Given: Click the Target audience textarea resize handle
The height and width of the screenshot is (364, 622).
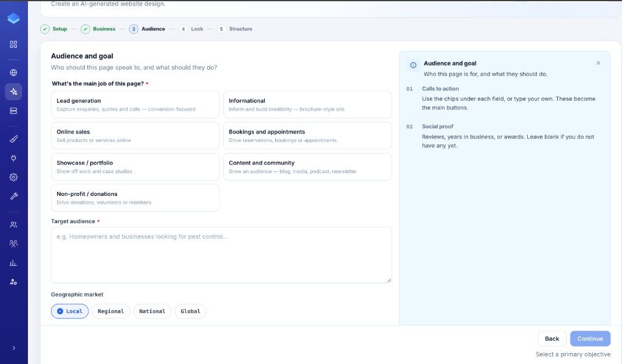Looking at the screenshot, I should [x=389, y=280].
